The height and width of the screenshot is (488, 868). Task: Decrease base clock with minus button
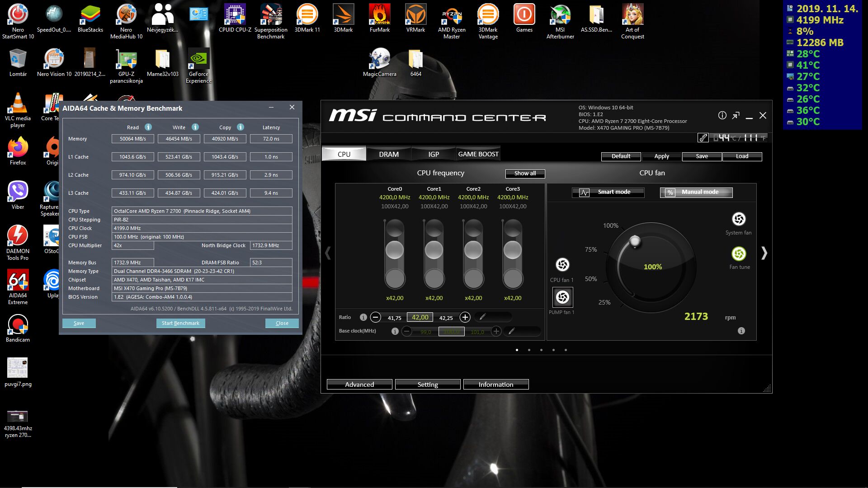[x=407, y=331]
